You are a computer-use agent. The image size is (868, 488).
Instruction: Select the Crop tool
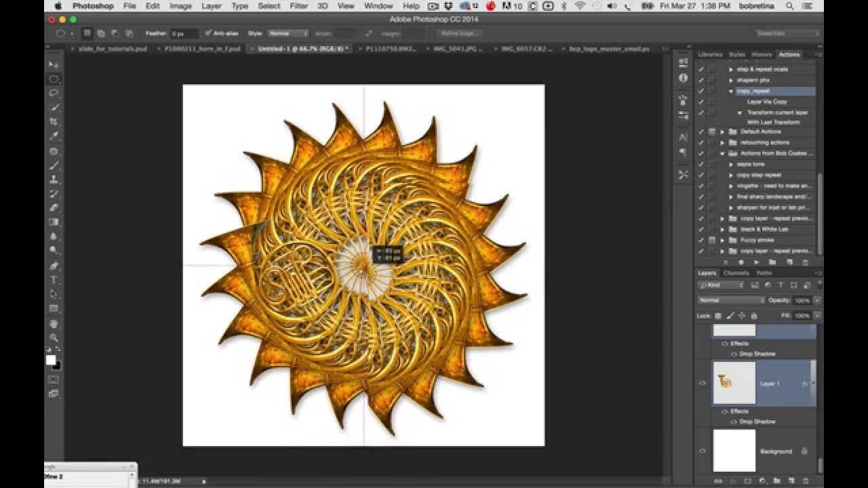click(54, 122)
